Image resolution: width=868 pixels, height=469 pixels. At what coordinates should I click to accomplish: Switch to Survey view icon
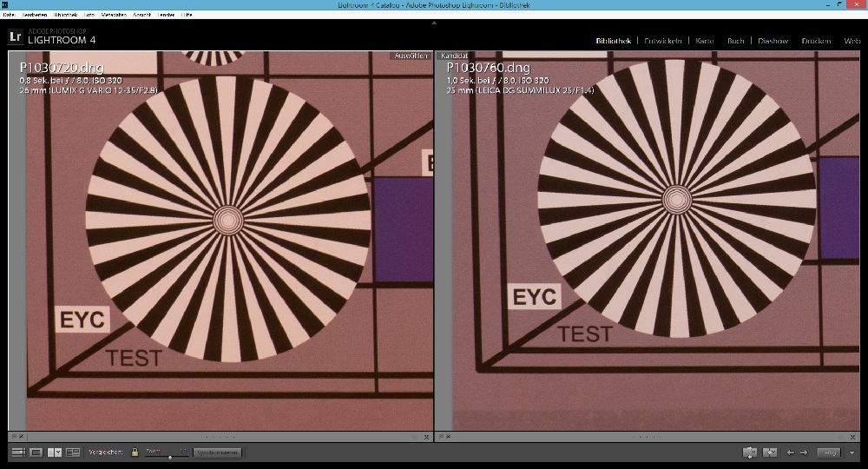[73, 452]
